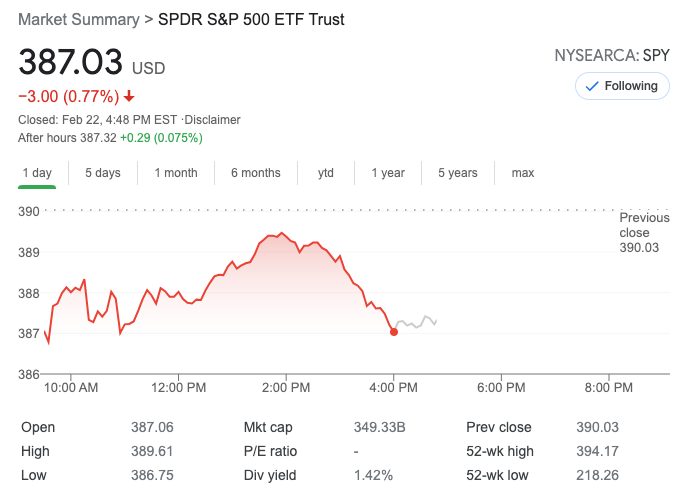The height and width of the screenshot is (497, 695).
Task: Click the gray after-hours line on chart
Action: [417, 322]
